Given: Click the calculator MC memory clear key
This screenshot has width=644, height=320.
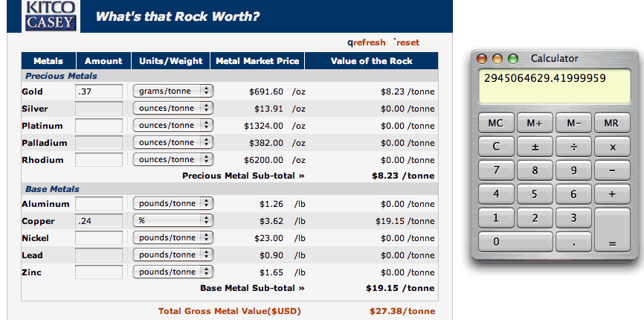Looking at the screenshot, I should 496,123.
